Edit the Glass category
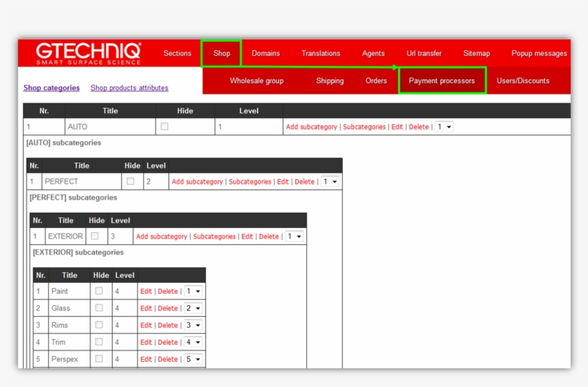Image resolution: width=588 pixels, height=387 pixels. [x=146, y=308]
